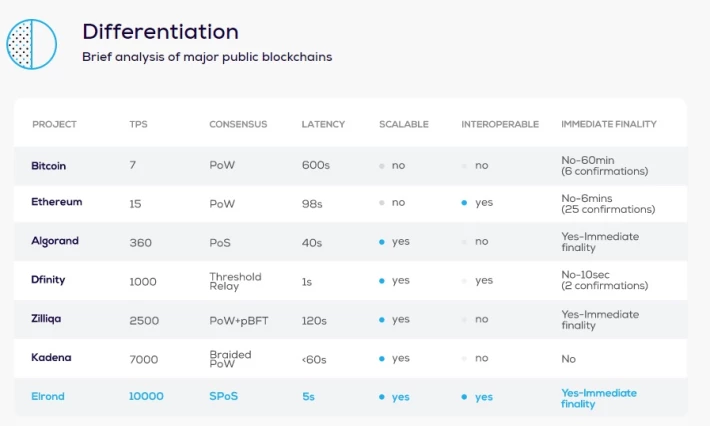Click Dfinity's interoperable 'yes' value
The image size is (710, 426).
(484, 281)
